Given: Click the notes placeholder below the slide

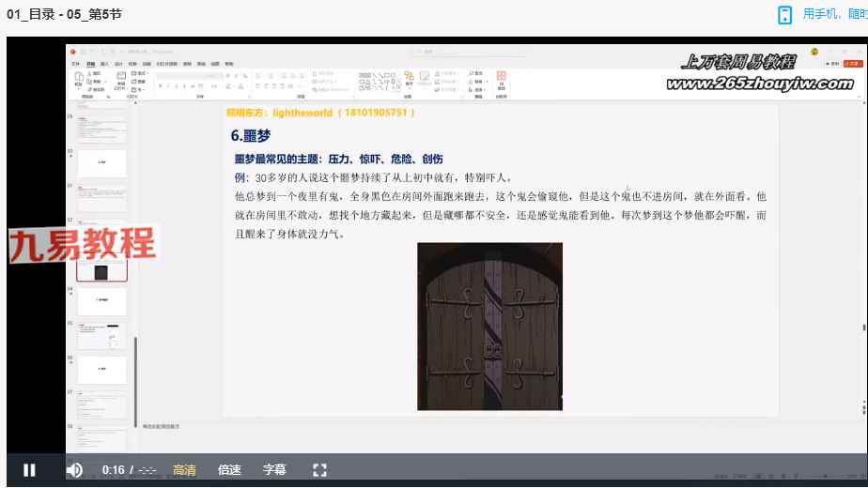Looking at the screenshot, I should 161,427.
